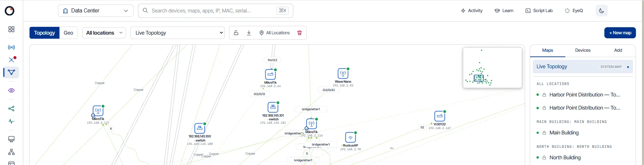Toggle dark mode with the moon icon
Viewport: 644px width, 165px height.
pos(601,11)
